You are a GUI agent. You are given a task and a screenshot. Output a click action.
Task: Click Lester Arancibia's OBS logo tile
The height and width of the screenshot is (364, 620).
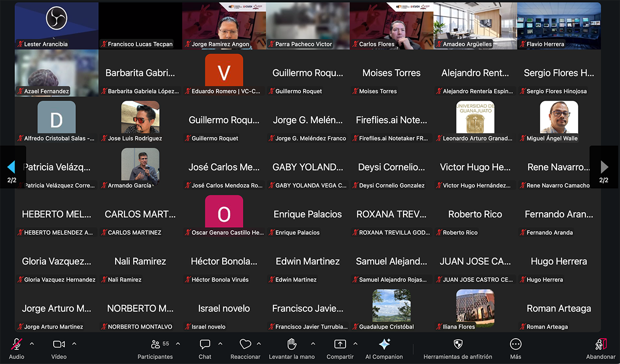(56, 21)
